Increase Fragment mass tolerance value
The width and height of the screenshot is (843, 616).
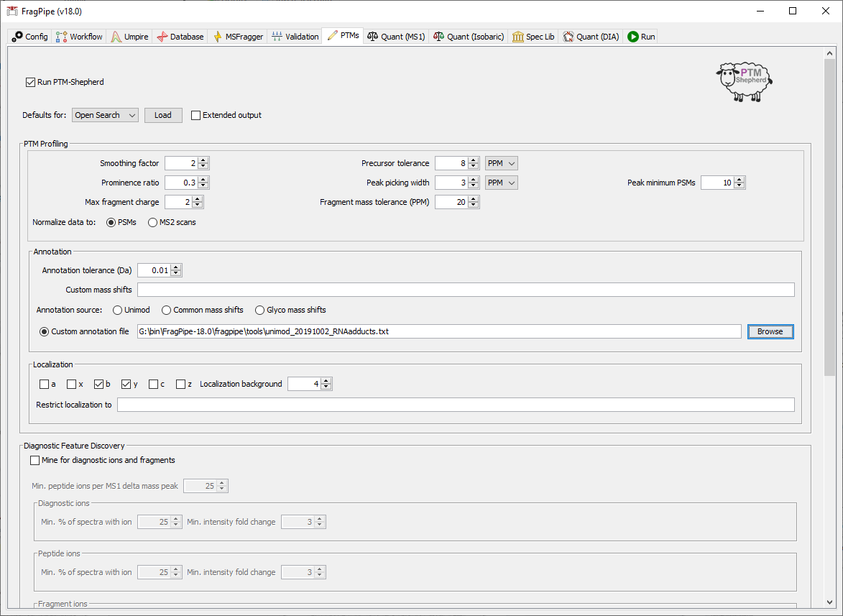pos(473,199)
